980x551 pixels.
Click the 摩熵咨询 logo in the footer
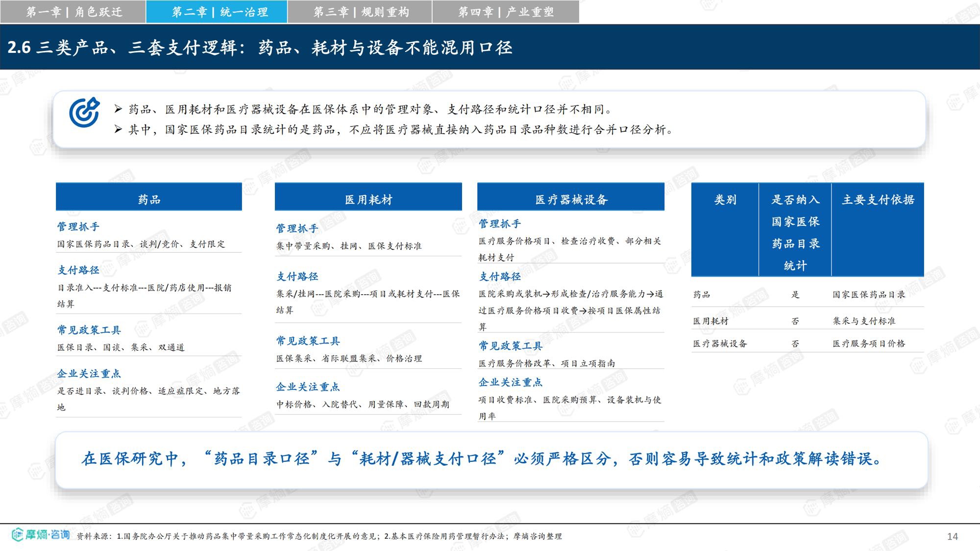(x=41, y=534)
